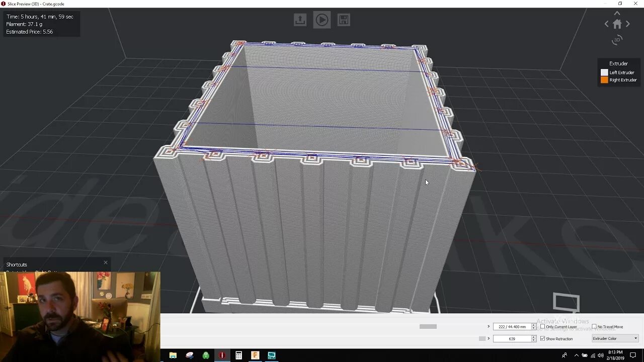Rotate view left with the left arrow
The width and height of the screenshot is (644, 362).
click(606, 24)
